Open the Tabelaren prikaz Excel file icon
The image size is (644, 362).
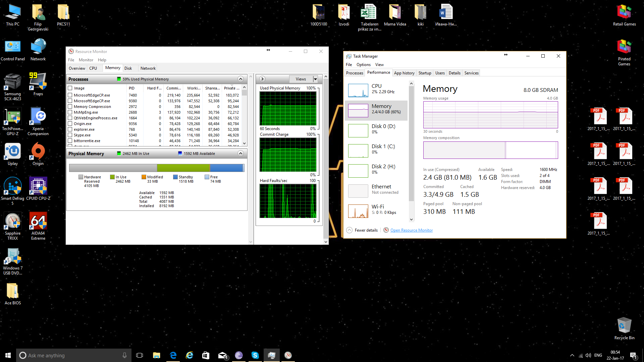(369, 17)
